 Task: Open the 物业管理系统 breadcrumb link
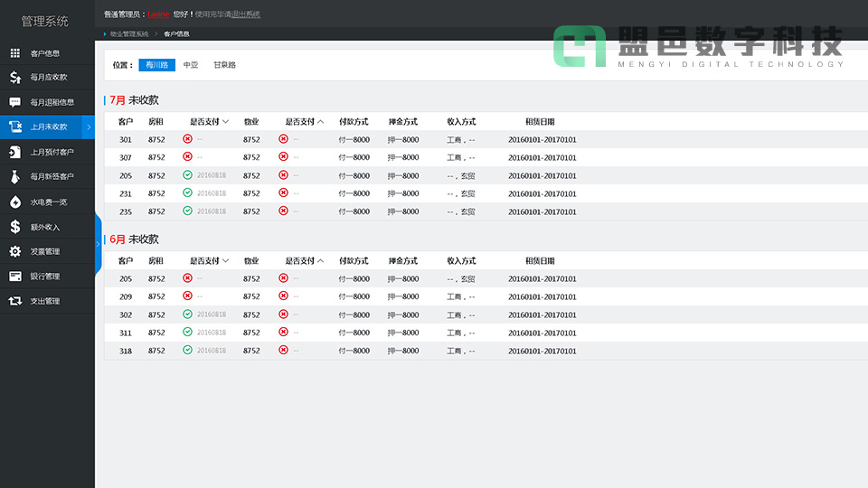point(129,33)
